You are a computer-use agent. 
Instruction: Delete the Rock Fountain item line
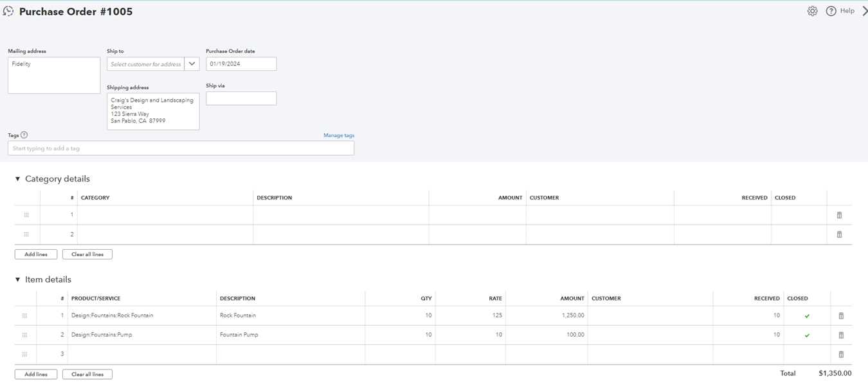point(841,316)
